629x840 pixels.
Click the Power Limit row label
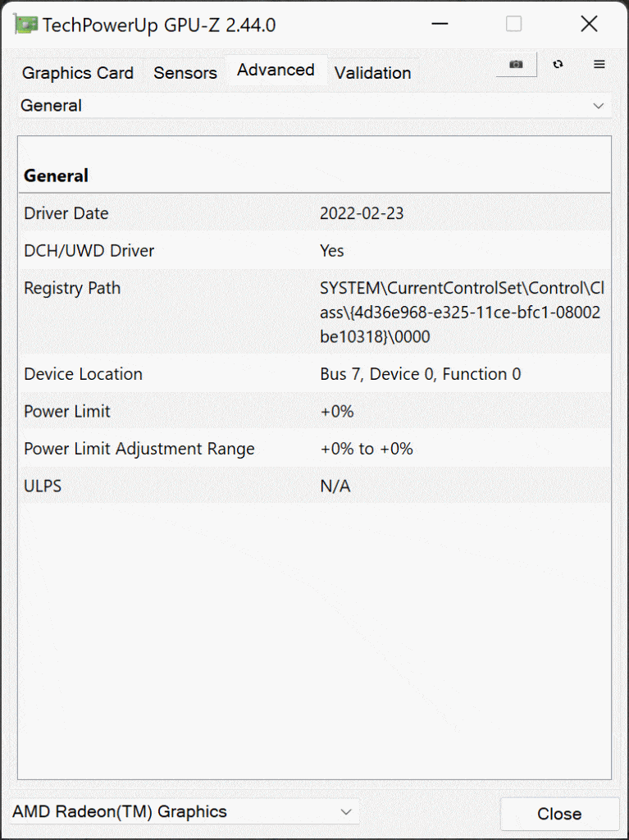(67, 412)
